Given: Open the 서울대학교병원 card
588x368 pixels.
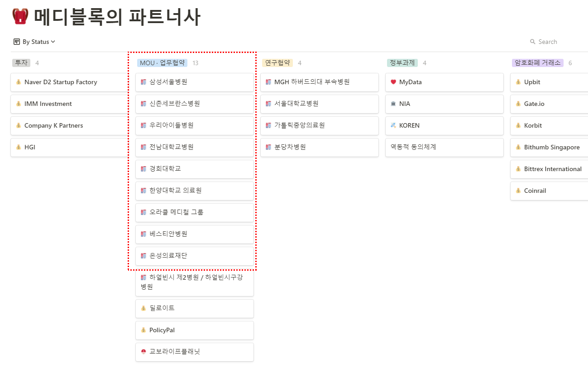Looking at the screenshot, I should (x=320, y=104).
